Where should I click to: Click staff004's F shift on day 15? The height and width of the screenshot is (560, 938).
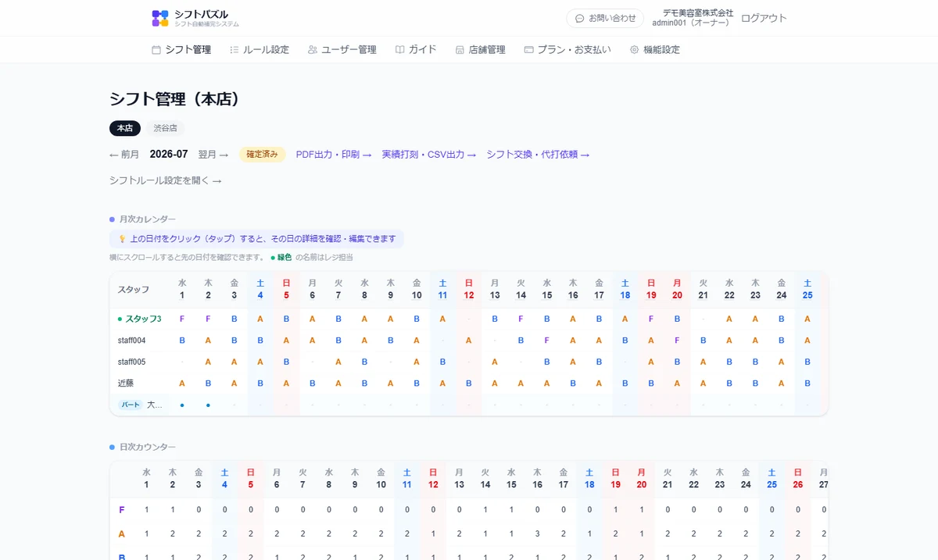click(547, 341)
